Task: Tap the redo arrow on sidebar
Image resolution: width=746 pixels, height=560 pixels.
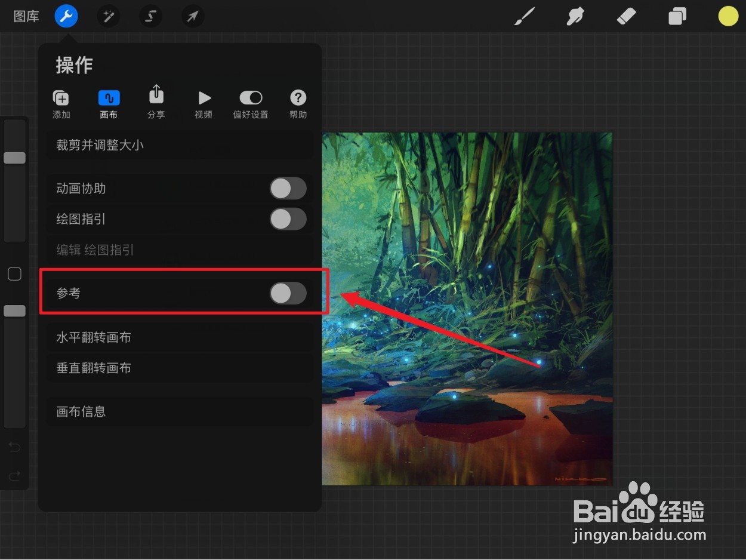Action: [14, 476]
